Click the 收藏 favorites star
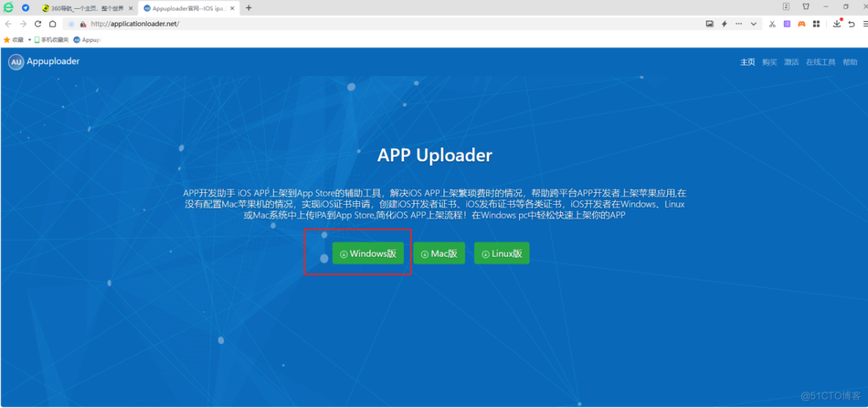 tap(7, 40)
